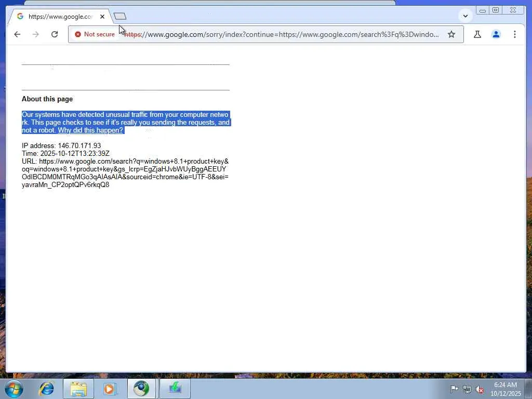Open a new tab
532x399 pixels.
coord(120,16)
